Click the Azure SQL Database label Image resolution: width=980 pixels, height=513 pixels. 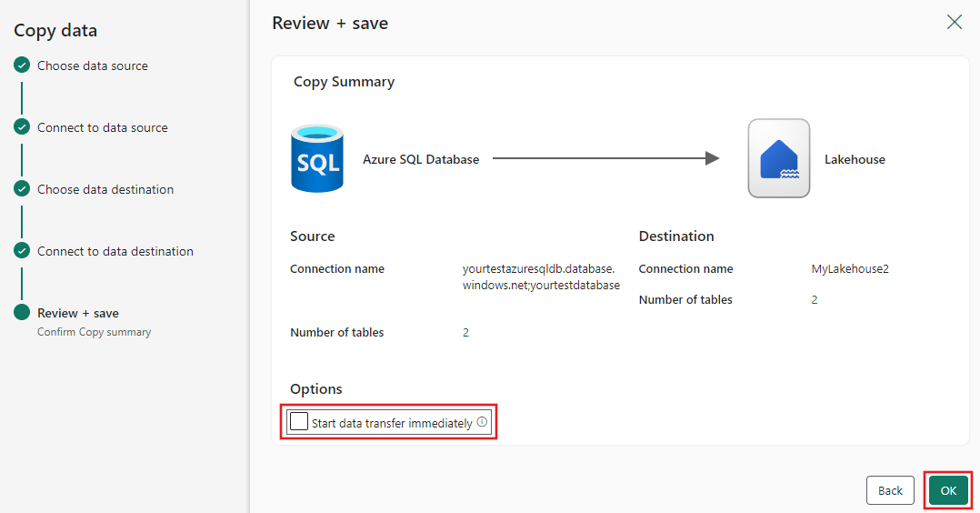tap(421, 159)
